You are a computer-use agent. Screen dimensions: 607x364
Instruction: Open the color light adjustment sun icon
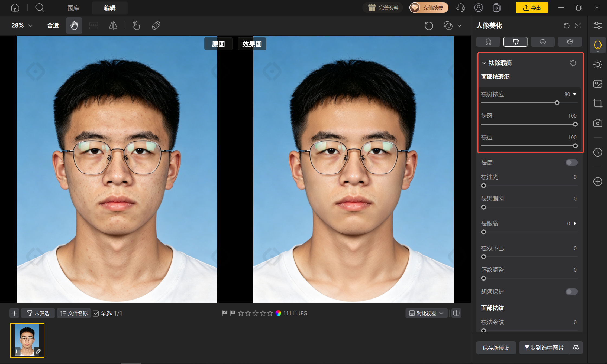pyautogui.click(x=598, y=64)
